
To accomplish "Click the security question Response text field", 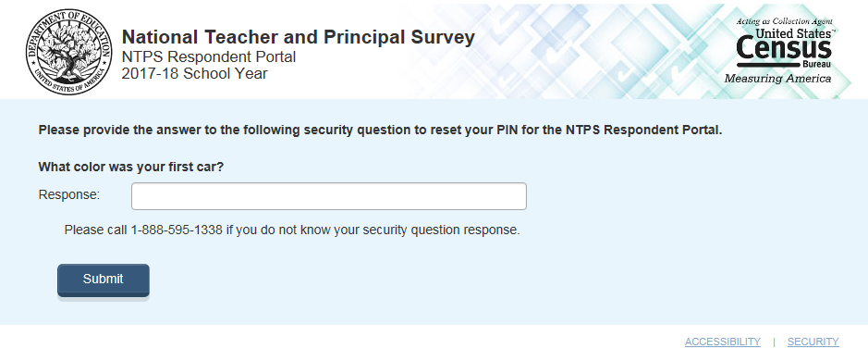I will coord(329,196).
